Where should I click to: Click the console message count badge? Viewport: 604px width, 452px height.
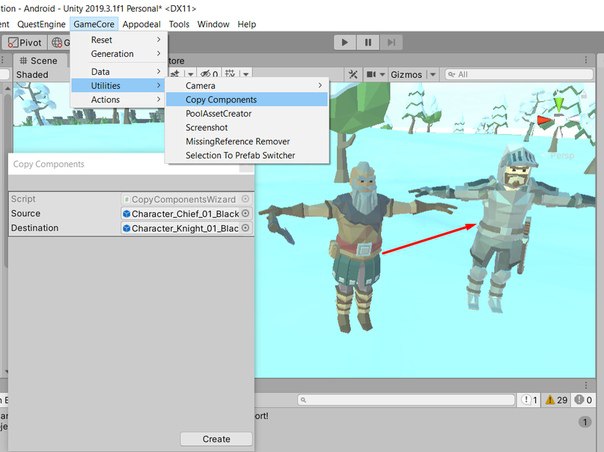[x=585, y=422]
